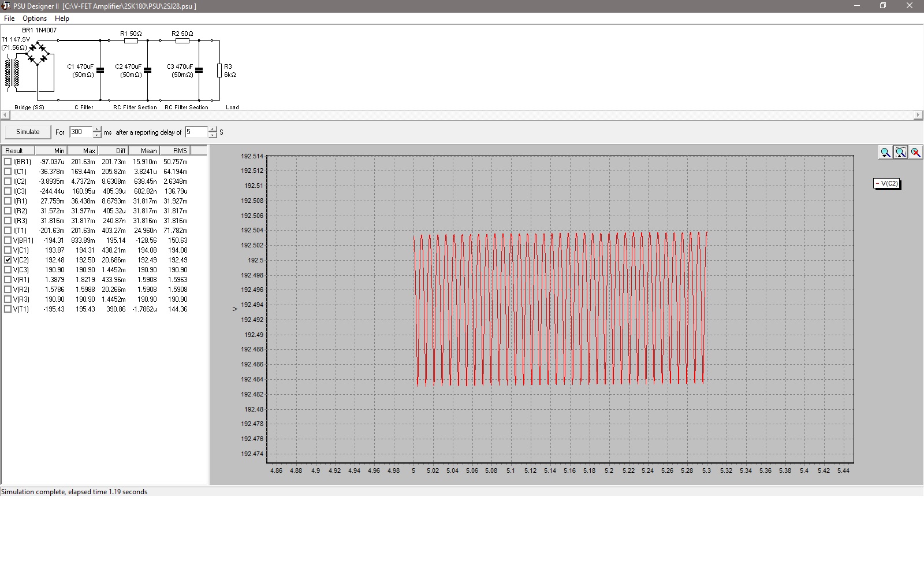
Task: Enable the I(R3) trace checkbox
Action: [x=8, y=221]
